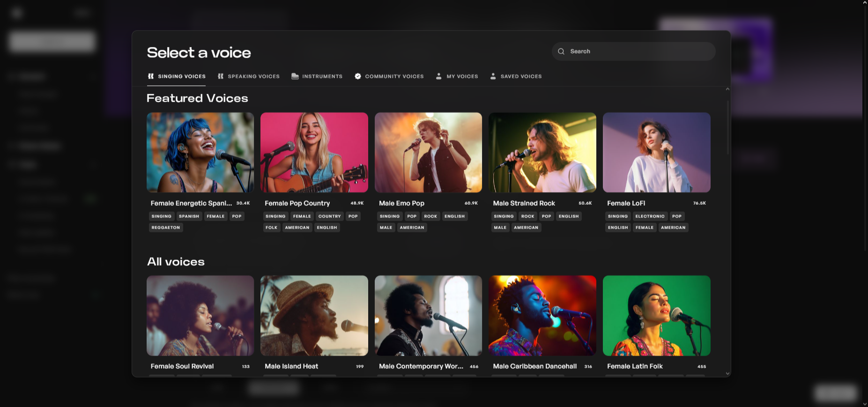This screenshot has height=407, width=868.
Task: Switch to Community Voices tab
Action: [389, 76]
